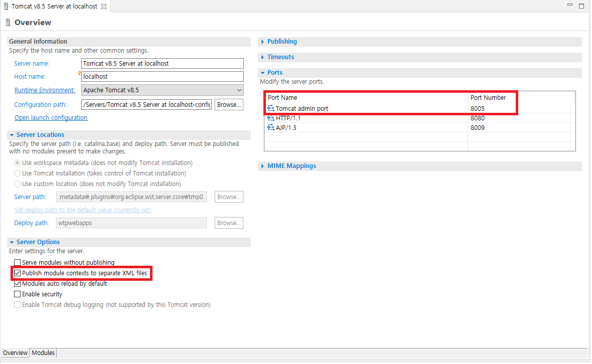
Task: Expand the Publishing section
Action: 262,42
